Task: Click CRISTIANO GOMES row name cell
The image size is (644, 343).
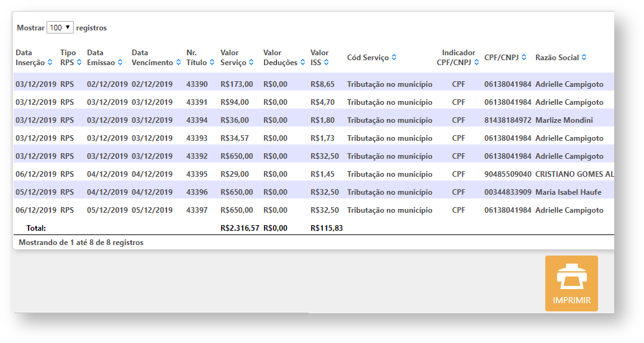Action: pyautogui.click(x=574, y=174)
